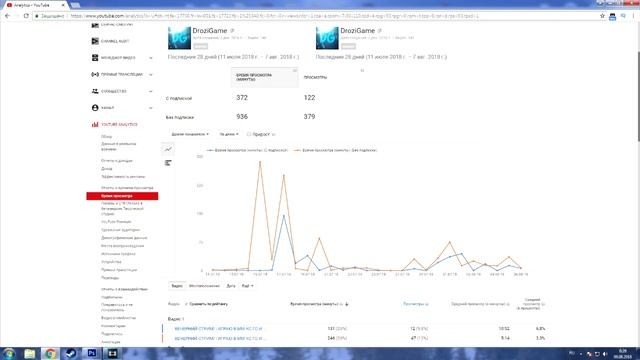Select the Geography tab below the chart
Screen dimensions: 640x360
[x=204, y=286]
